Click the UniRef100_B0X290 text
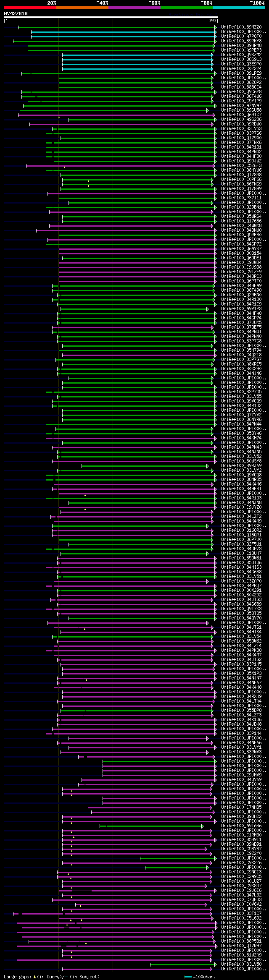This screenshot has height=980, width=269. 241,369
